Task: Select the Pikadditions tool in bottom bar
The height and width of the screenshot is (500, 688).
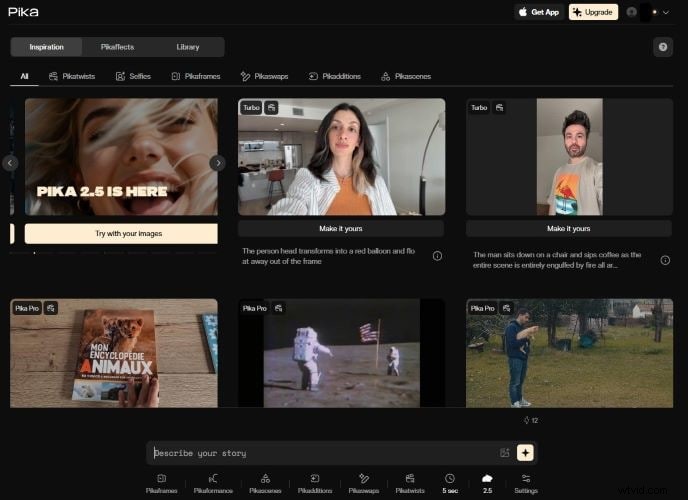Action: click(315, 484)
